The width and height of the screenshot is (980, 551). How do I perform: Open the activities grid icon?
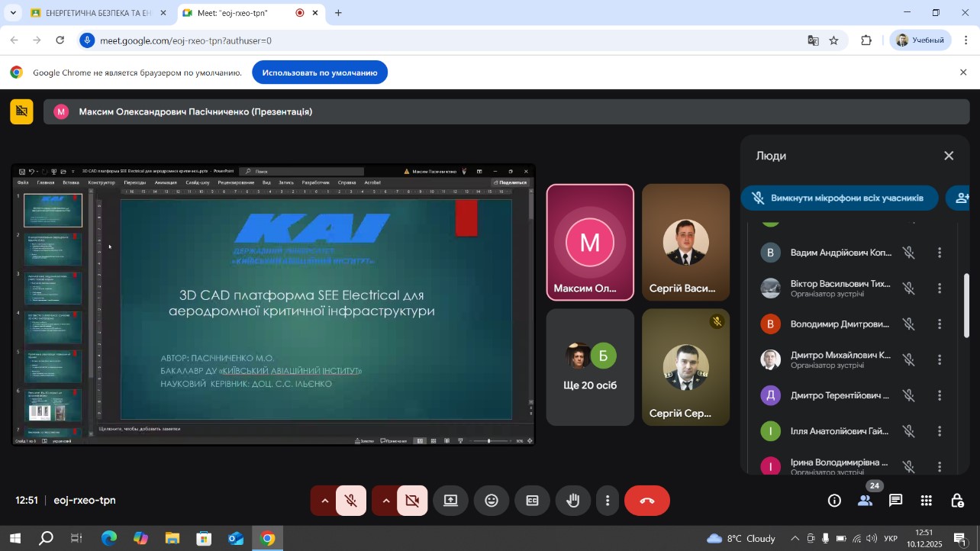pos(926,501)
